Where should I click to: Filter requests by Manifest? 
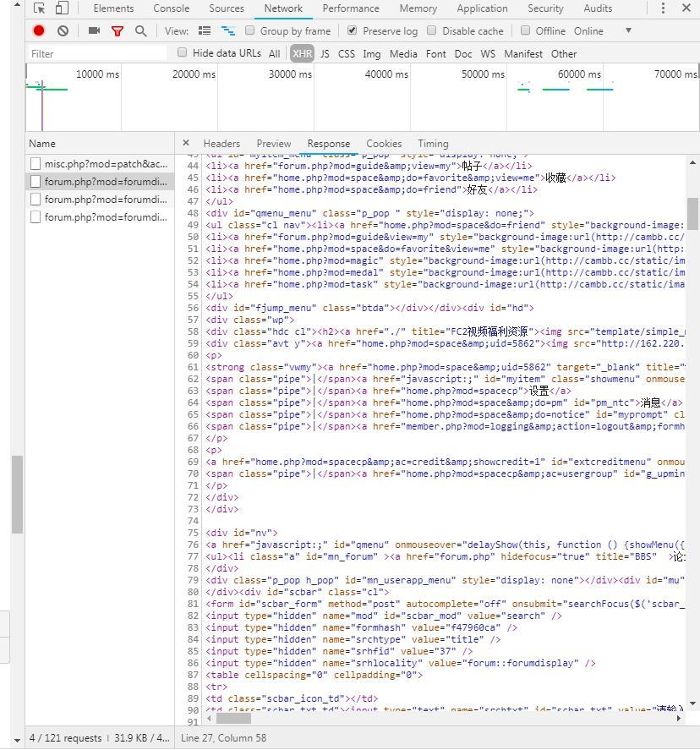pos(523,53)
